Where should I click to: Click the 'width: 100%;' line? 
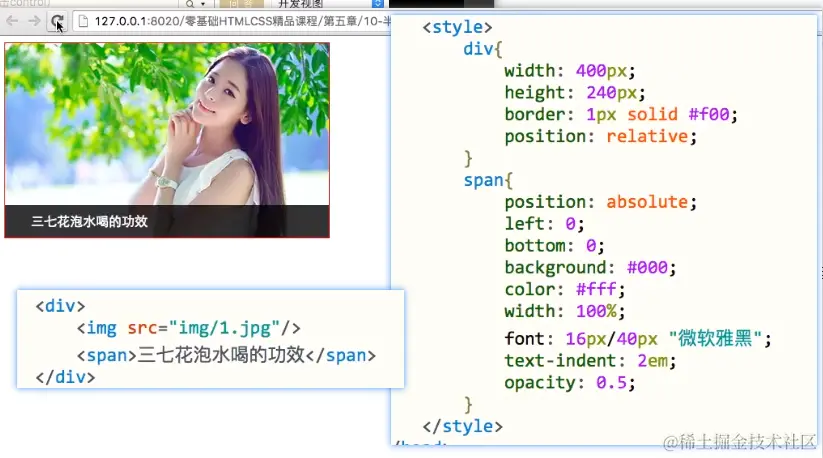tap(564, 312)
